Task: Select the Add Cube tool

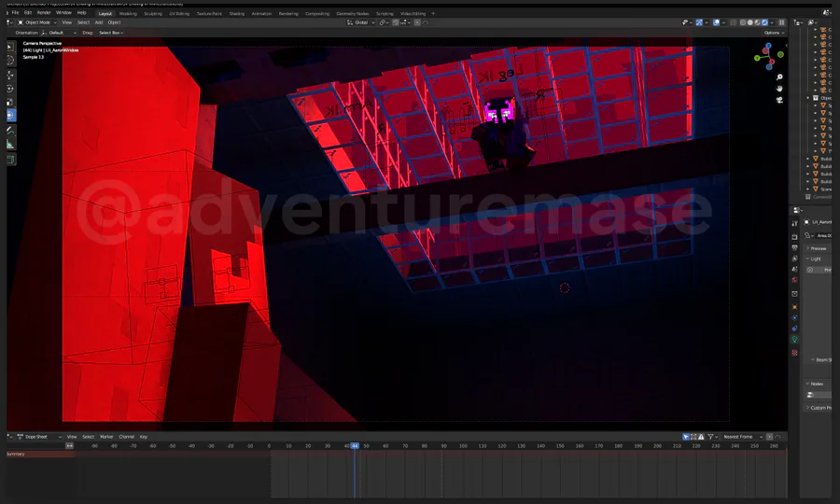Action: (x=10, y=159)
